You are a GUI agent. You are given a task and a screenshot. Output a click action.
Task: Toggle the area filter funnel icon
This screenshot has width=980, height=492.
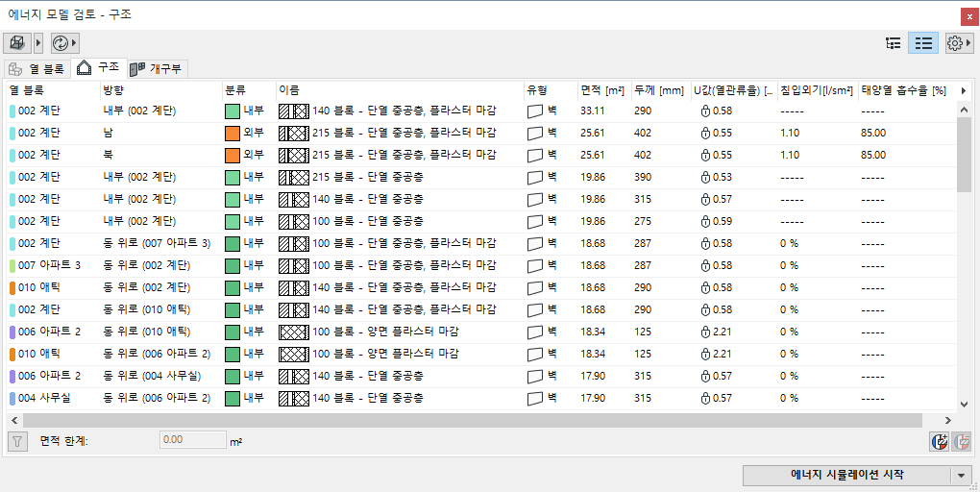click(x=17, y=441)
